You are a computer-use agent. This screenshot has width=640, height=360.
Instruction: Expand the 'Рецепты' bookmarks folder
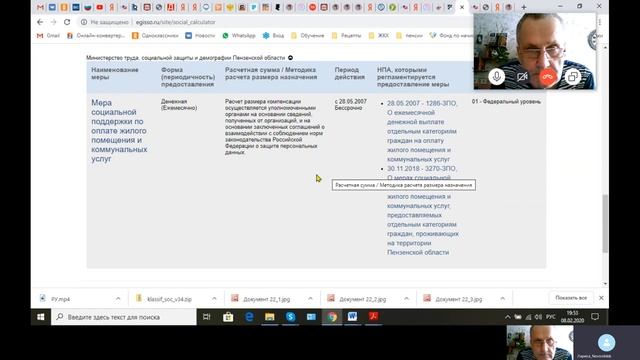tap(347, 36)
